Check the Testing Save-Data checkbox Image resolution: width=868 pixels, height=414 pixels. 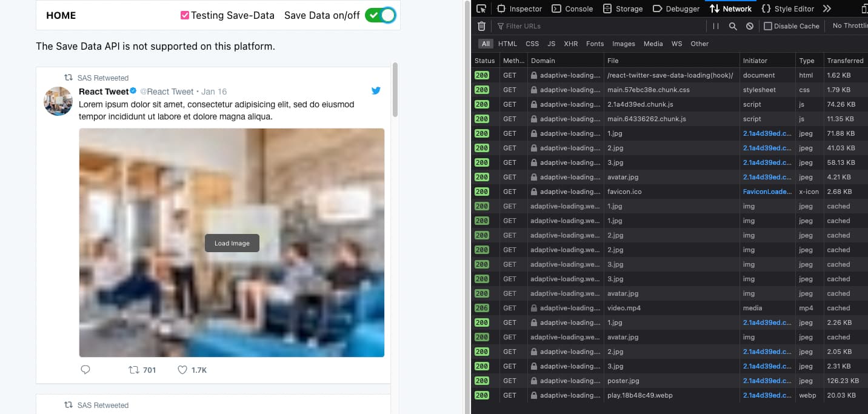(184, 15)
